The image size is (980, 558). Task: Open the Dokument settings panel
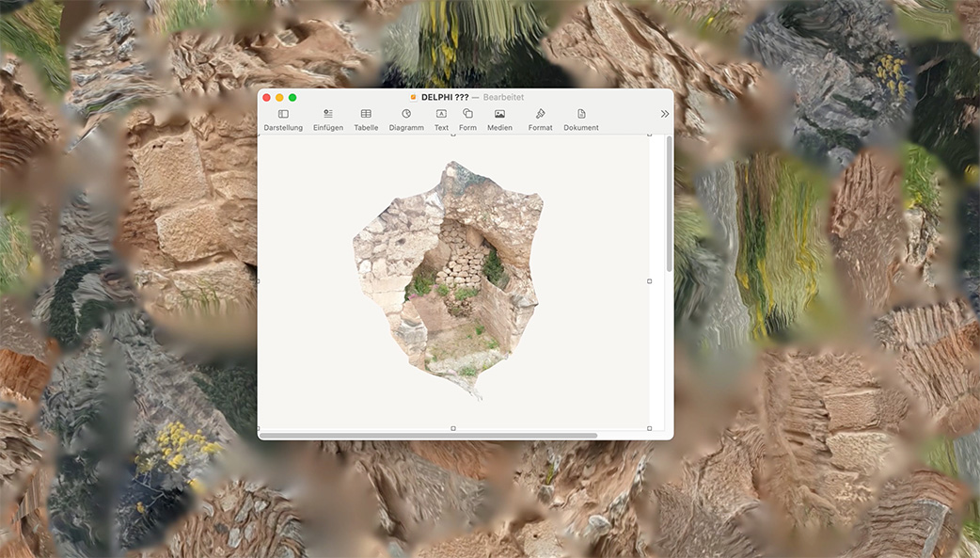pyautogui.click(x=581, y=120)
